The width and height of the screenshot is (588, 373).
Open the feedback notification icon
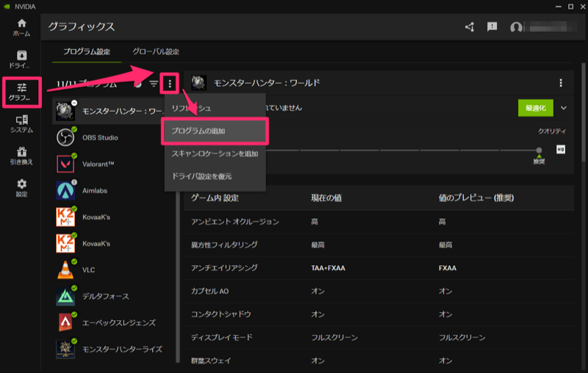tap(492, 26)
